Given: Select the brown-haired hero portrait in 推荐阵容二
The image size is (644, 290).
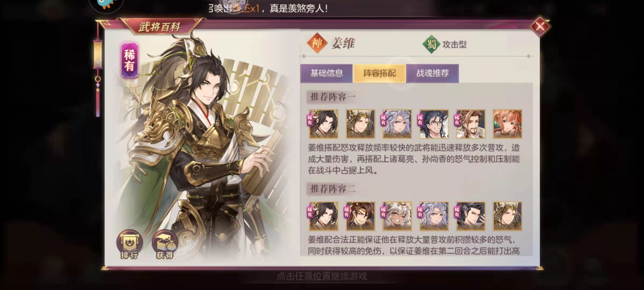Looking at the screenshot, I should pos(360,216).
